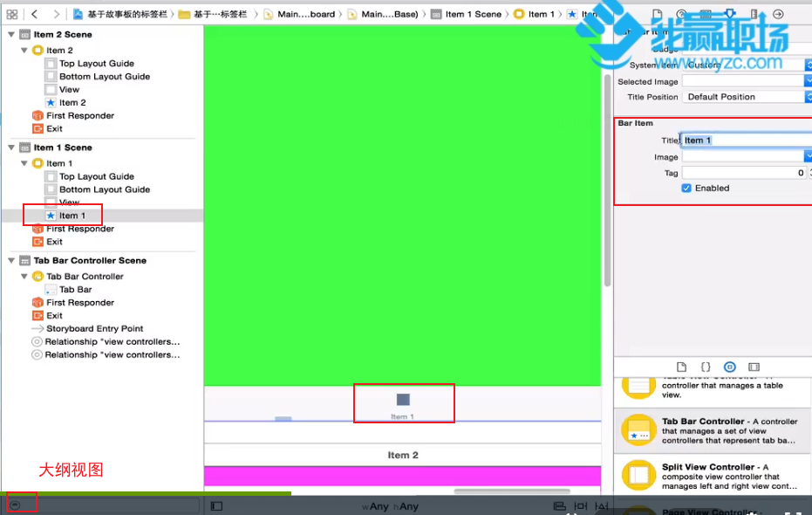The height and width of the screenshot is (515, 812).
Task: Select the green view on canvas
Action: coord(402,205)
